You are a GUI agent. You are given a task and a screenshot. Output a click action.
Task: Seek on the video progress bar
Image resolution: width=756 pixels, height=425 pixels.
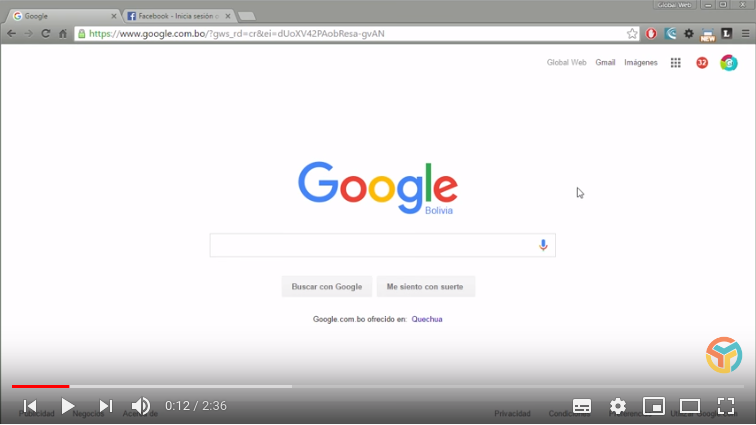378,386
